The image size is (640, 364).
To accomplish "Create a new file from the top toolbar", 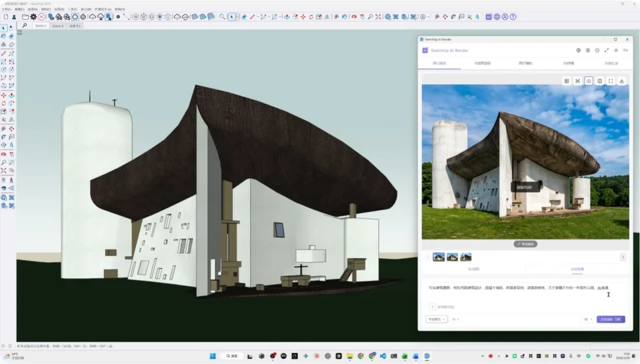I will (6, 17).
